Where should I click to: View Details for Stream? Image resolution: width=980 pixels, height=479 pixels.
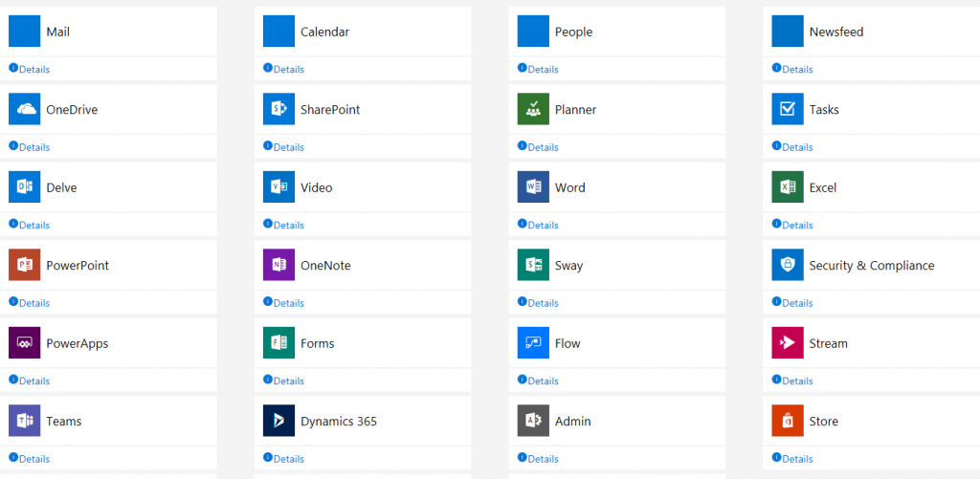pyautogui.click(x=792, y=381)
